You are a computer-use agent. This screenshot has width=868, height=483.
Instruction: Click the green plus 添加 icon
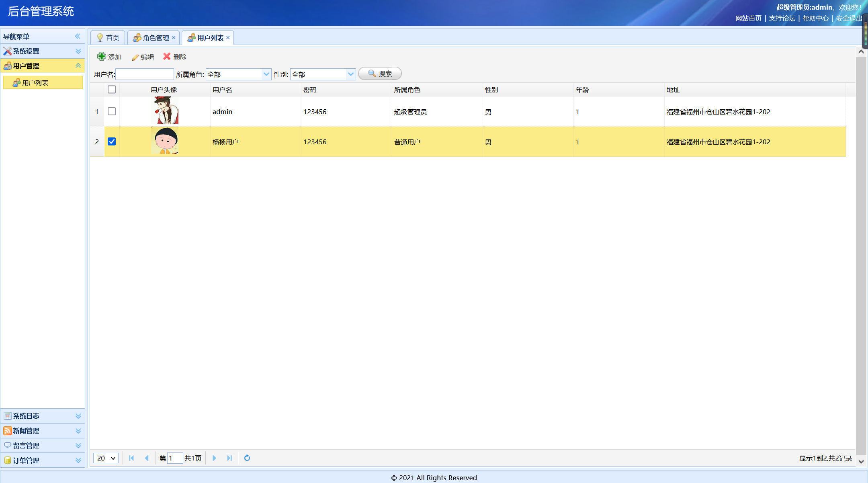pos(102,57)
